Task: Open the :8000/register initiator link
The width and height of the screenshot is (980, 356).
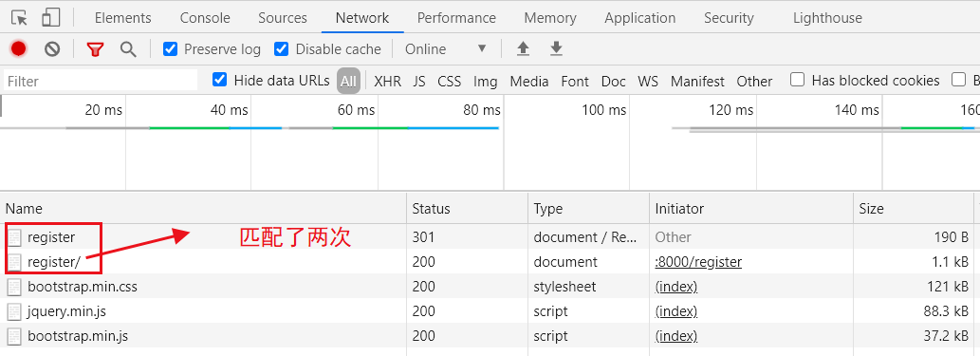Action: coord(698,262)
